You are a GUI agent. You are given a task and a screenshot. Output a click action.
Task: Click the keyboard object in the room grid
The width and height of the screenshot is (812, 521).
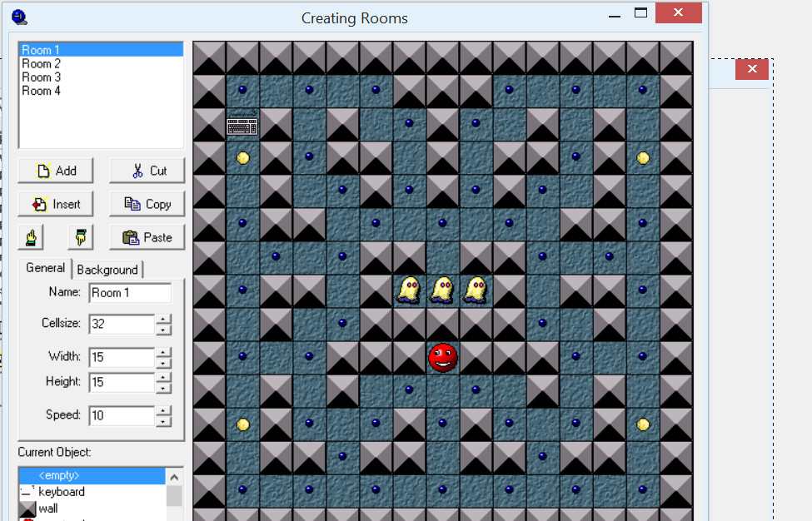coord(242,124)
